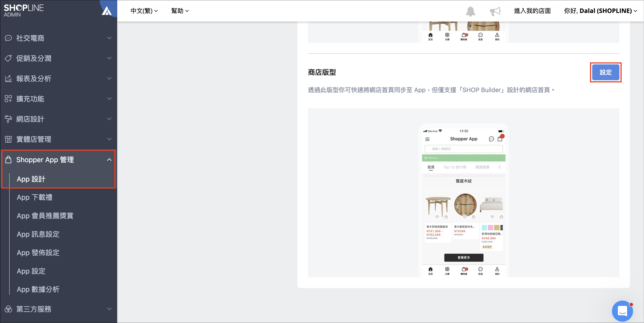Open App 會員推薦獎賞 page
This screenshot has width=644, height=323.
(45, 216)
